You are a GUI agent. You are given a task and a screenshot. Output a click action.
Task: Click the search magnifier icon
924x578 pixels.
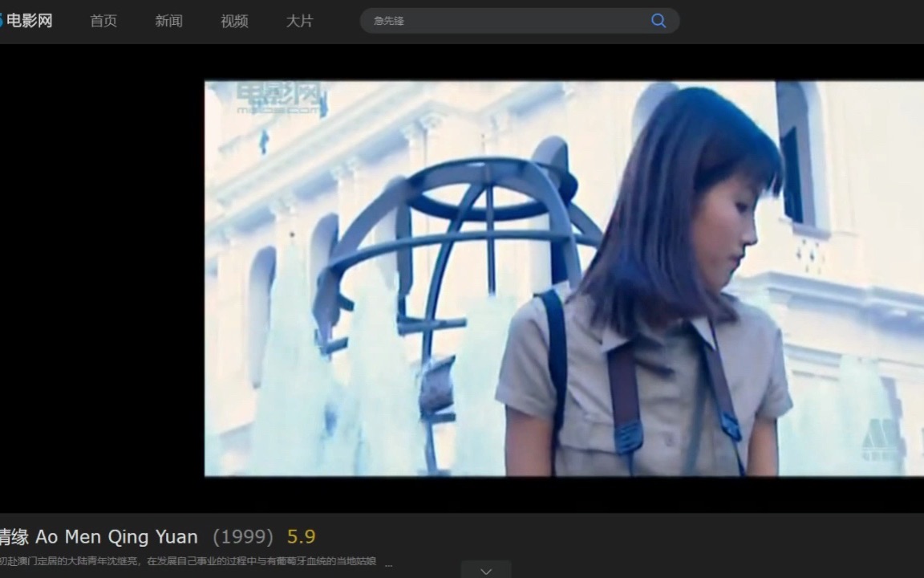[659, 21]
